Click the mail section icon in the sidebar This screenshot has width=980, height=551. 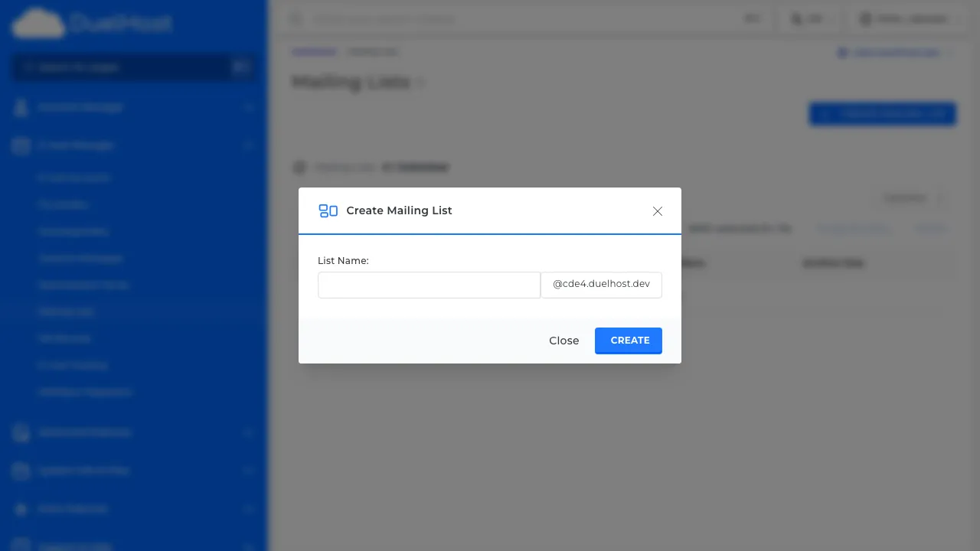click(21, 145)
